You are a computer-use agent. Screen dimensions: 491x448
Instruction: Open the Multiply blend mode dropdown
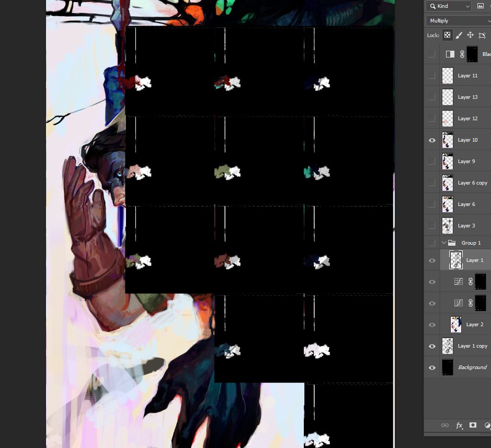459,21
